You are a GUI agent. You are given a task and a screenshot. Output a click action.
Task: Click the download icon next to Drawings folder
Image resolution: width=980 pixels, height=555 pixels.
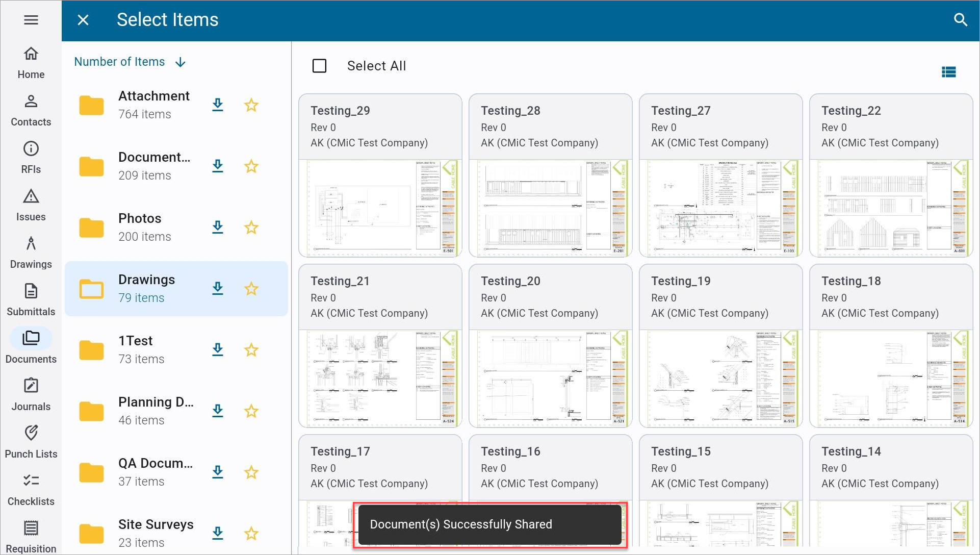tap(217, 288)
